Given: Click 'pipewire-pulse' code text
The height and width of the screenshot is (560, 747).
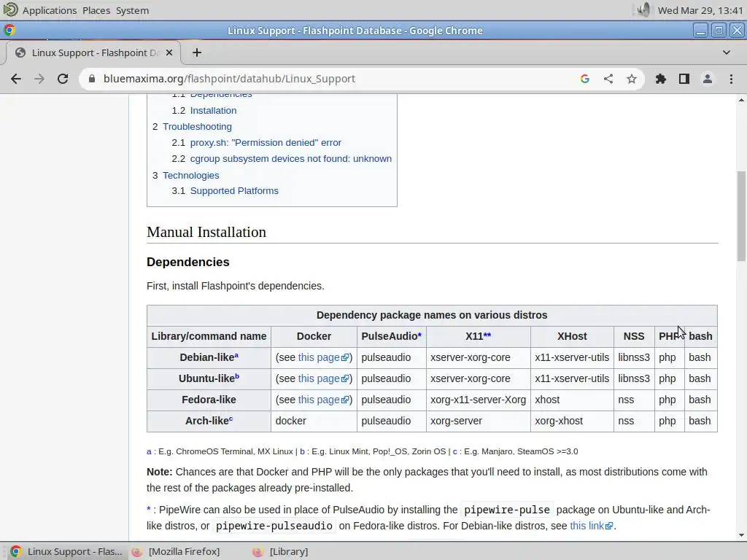Looking at the screenshot, I should [507, 510].
